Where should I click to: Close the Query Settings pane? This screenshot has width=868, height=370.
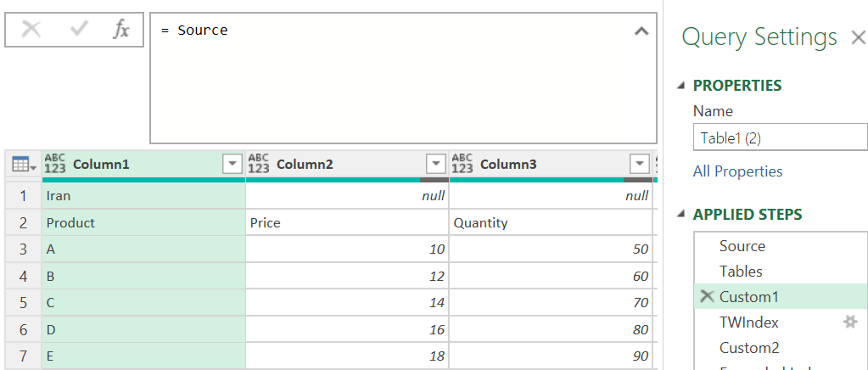(x=858, y=37)
